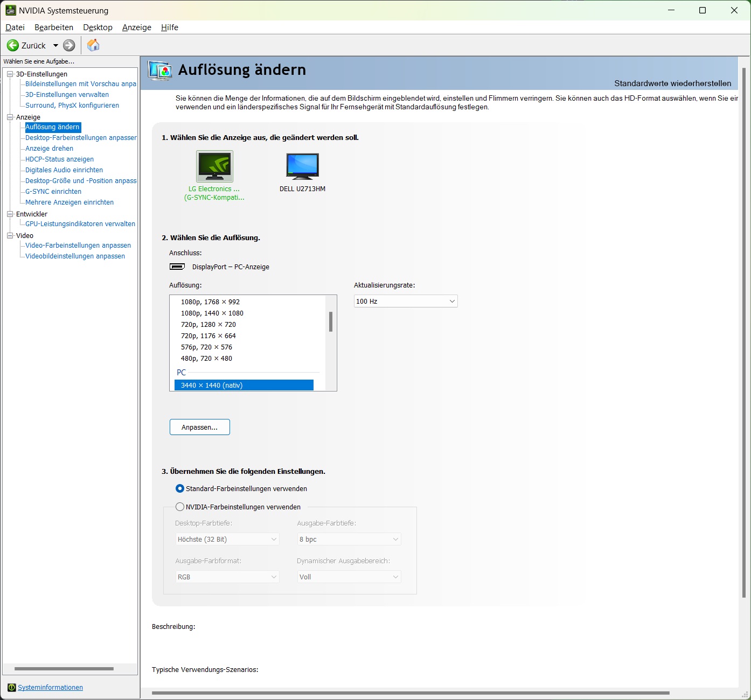Collapse the Video tree node
The image size is (751, 700).
10,235
